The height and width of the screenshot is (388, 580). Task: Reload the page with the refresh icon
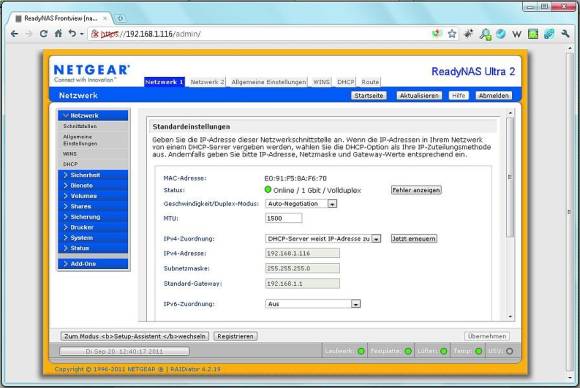43,34
